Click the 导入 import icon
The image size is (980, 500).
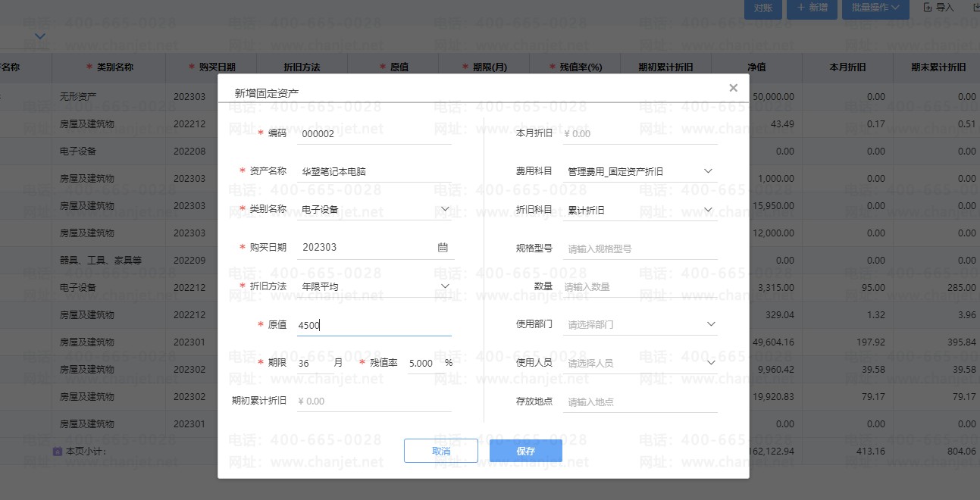coord(928,8)
